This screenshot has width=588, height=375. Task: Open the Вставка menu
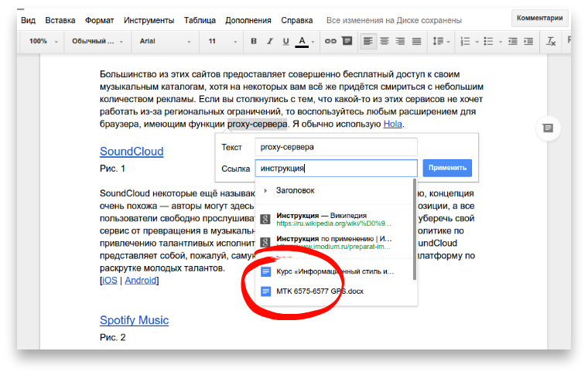(60, 20)
